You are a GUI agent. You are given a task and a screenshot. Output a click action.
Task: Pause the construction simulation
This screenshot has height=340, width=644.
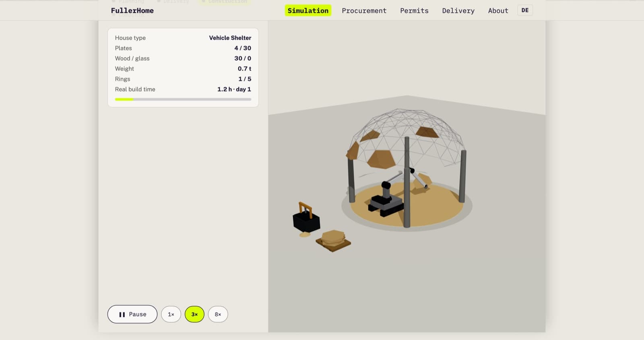pos(132,314)
